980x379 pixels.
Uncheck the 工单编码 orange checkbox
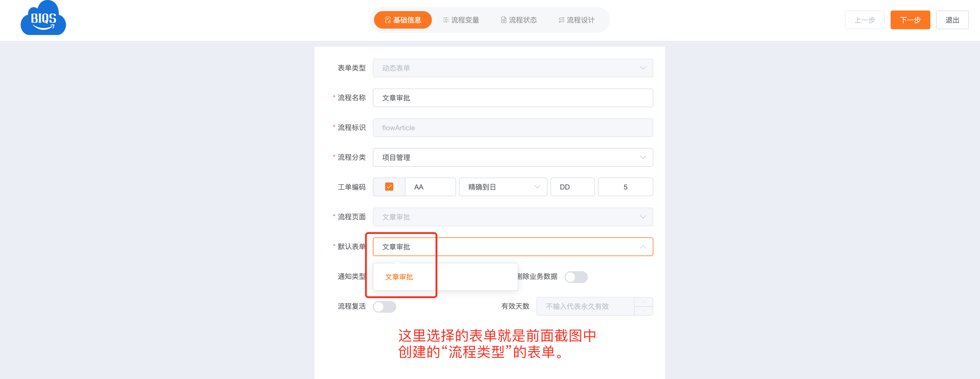[x=389, y=187]
